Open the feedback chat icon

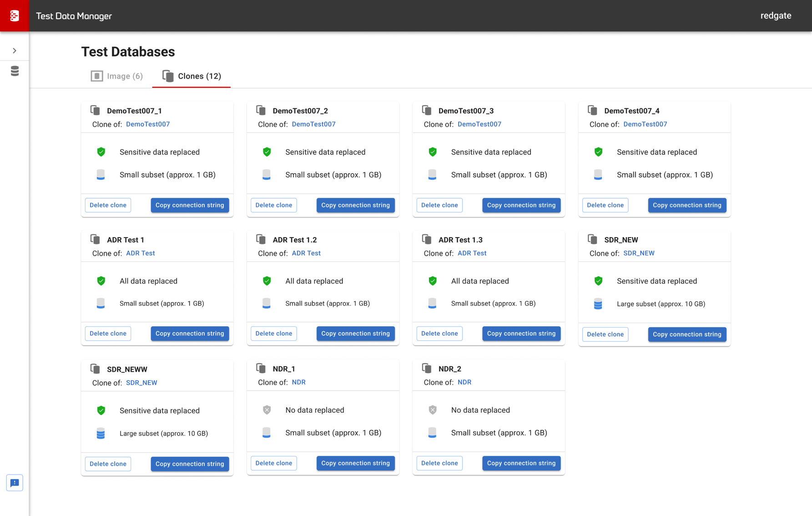pos(15,483)
